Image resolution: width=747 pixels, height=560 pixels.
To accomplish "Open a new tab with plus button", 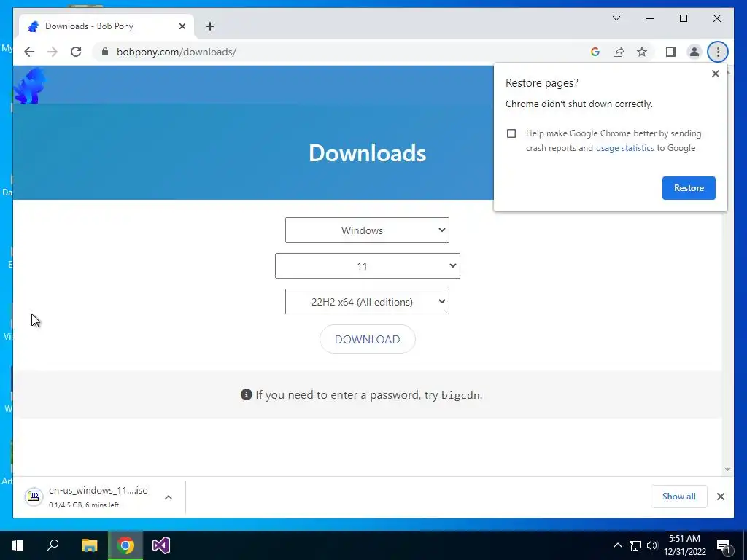I will (210, 26).
